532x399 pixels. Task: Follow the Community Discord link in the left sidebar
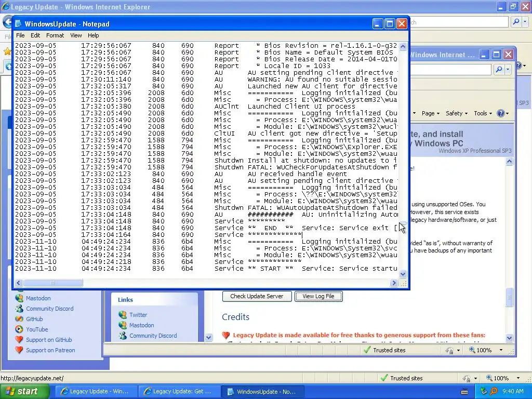(x=49, y=309)
